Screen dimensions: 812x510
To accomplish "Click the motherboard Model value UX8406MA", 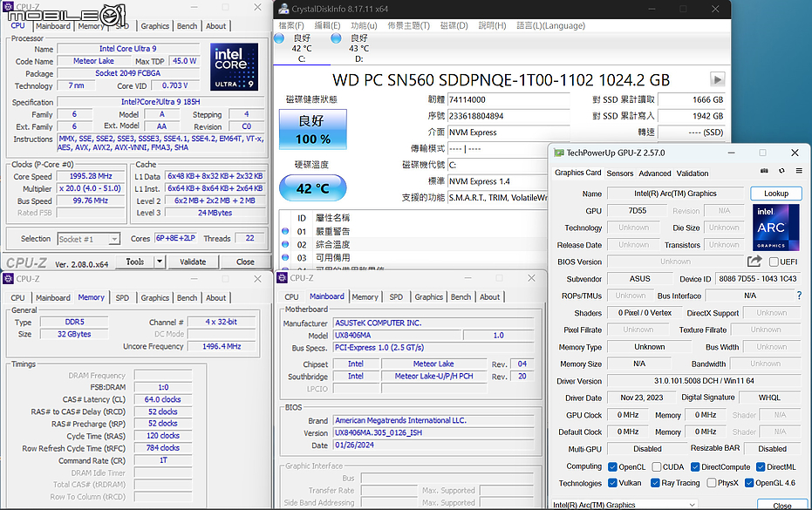I will click(397, 336).
